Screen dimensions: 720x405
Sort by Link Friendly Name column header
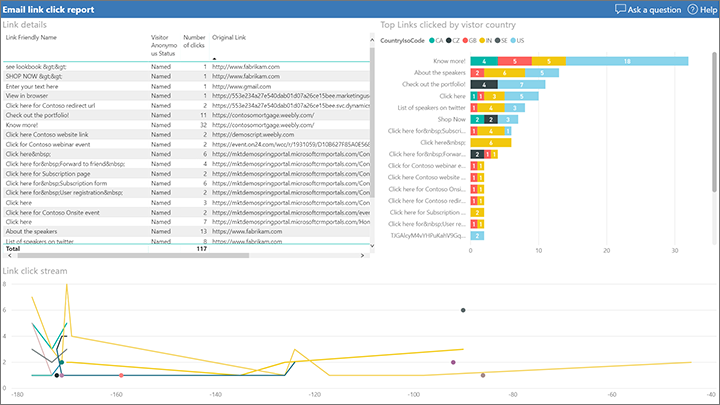coord(31,38)
